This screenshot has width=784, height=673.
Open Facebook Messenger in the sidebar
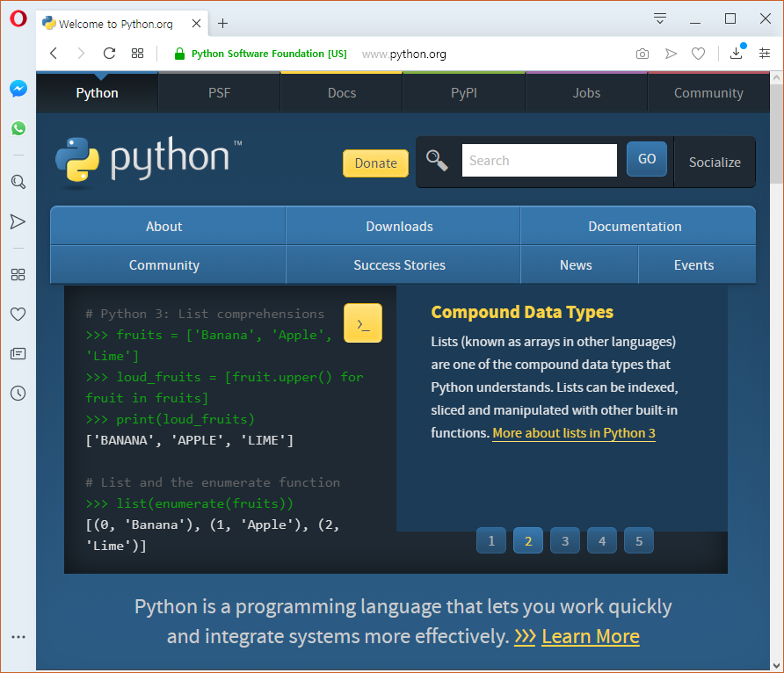(18, 89)
